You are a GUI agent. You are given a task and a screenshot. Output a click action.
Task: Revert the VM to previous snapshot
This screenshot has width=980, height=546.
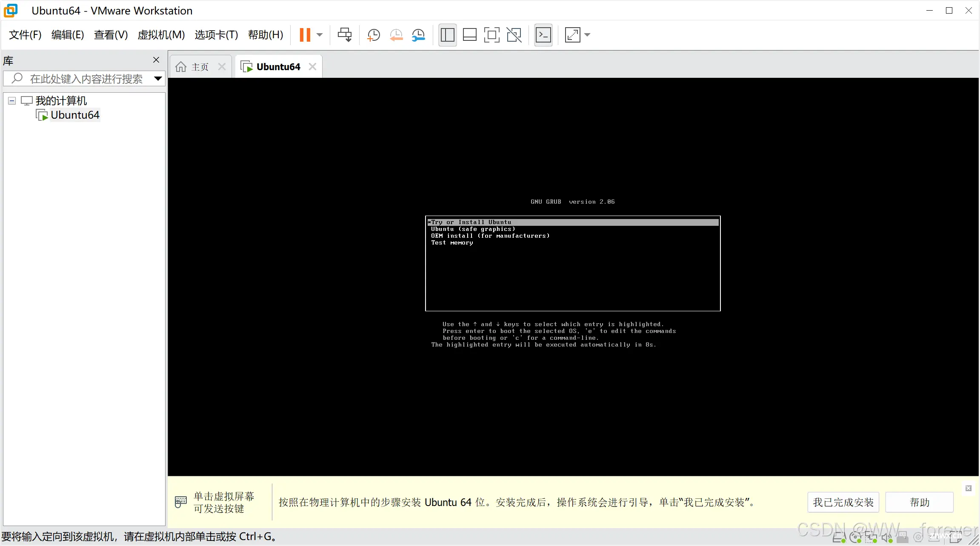pos(396,35)
